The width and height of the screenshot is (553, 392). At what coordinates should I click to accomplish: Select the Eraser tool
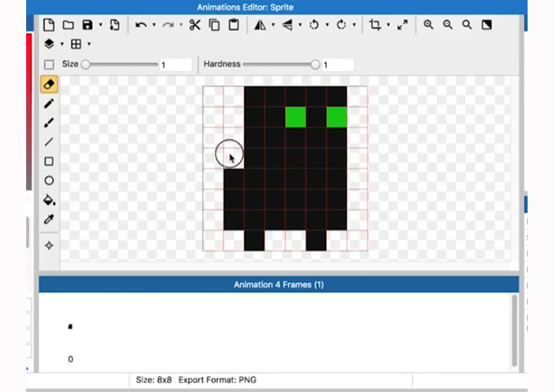49,84
